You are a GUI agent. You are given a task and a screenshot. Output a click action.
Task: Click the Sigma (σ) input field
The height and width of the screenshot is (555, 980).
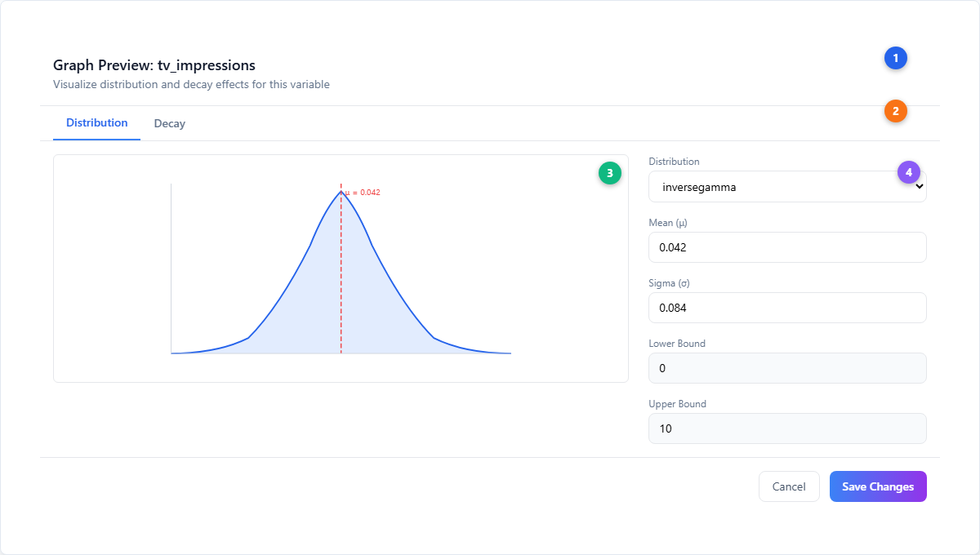787,308
